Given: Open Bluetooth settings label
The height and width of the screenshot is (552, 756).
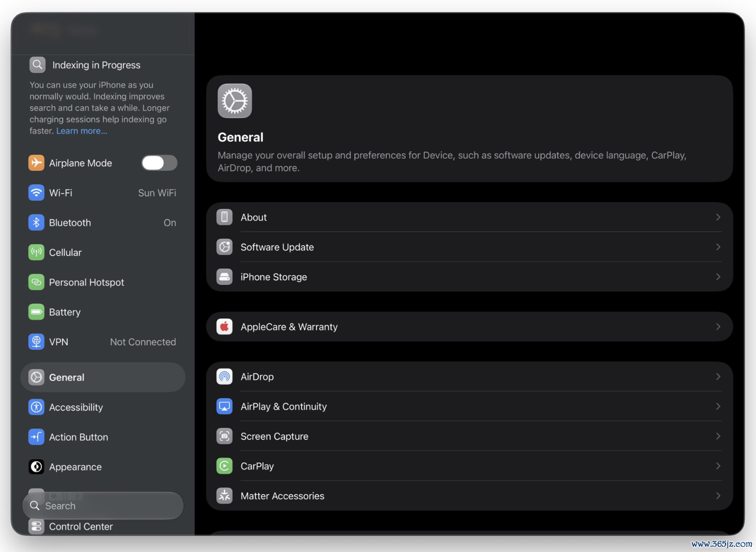Looking at the screenshot, I should point(70,223).
